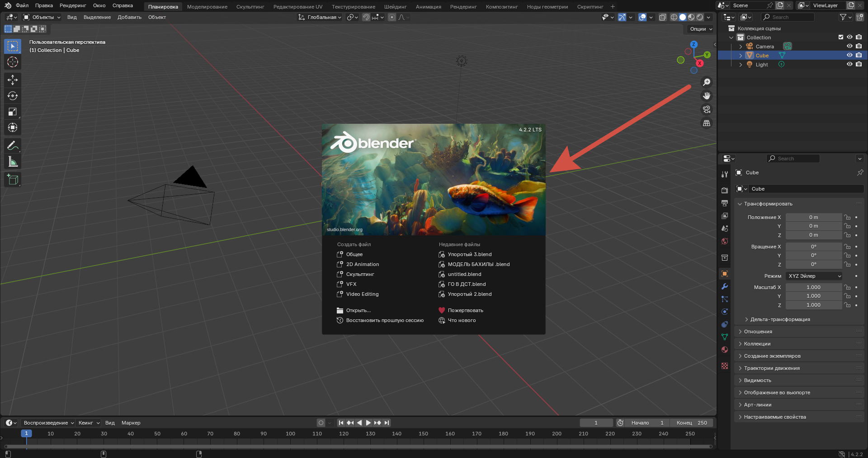Image resolution: width=868 pixels, height=458 pixels.
Task: Click the pan view hand icon
Action: point(707,96)
